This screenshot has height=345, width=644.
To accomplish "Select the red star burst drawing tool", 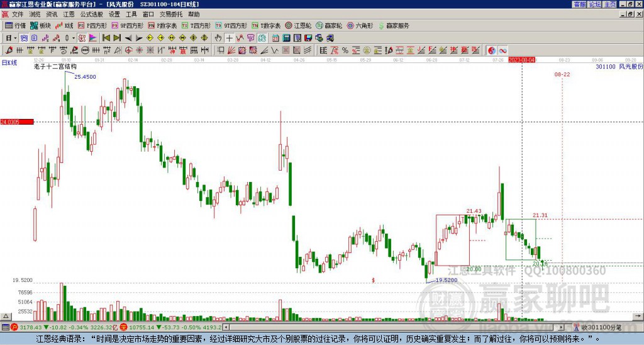I will point(139,50).
